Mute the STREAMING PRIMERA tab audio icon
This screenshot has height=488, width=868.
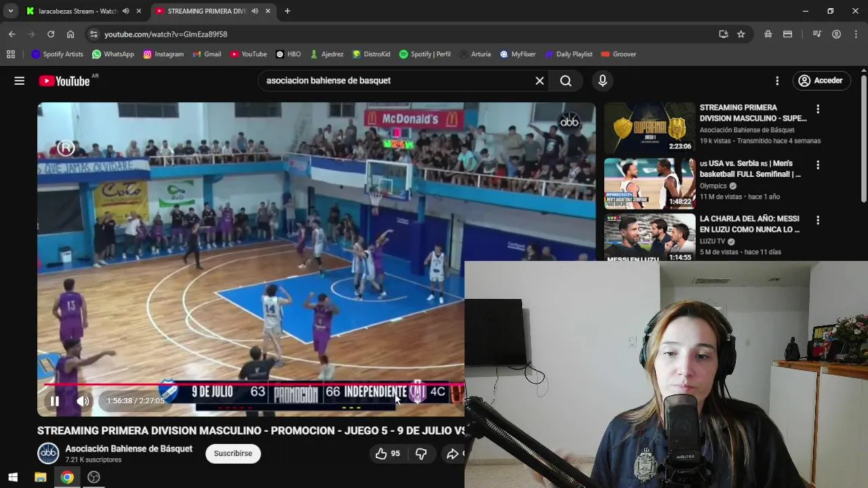point(255,11)
